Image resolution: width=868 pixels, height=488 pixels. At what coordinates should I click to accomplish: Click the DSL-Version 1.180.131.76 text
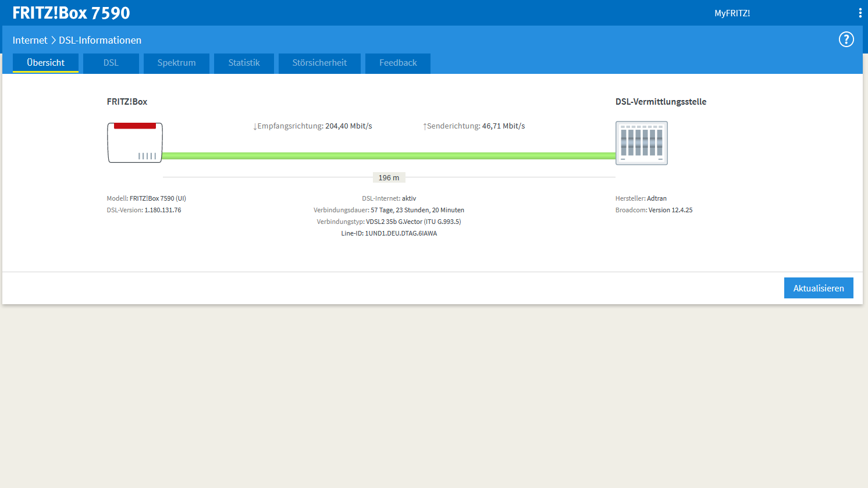144,210
